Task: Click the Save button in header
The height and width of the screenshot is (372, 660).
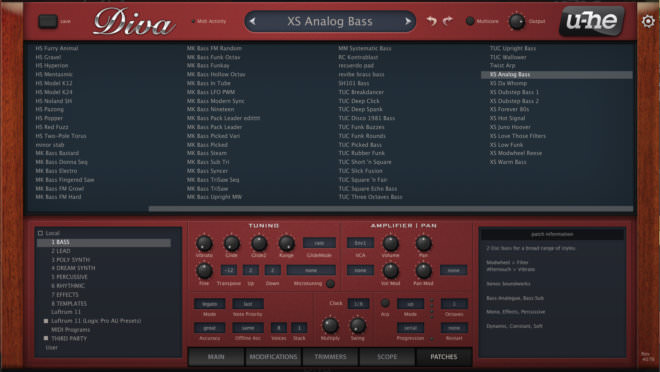Action: click(48, 21)
